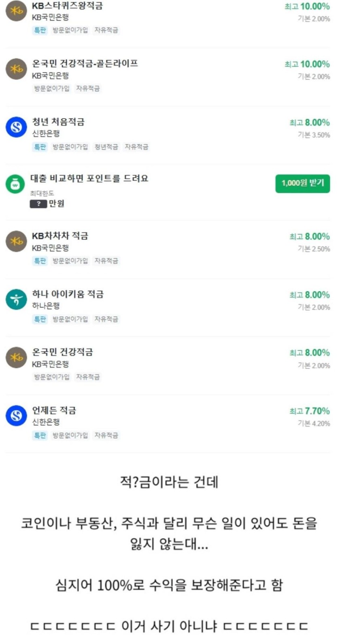338x644 pixels.
Task: Open 대출 비교하면 포인트를 드려요 banner title
Action: [x=89, y=178]
